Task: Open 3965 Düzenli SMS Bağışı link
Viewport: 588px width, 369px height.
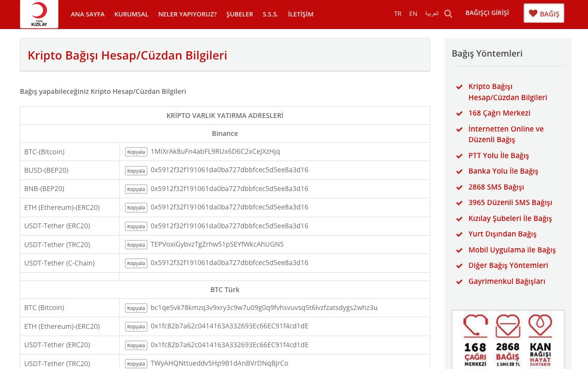Action: [x=510, y=202]
